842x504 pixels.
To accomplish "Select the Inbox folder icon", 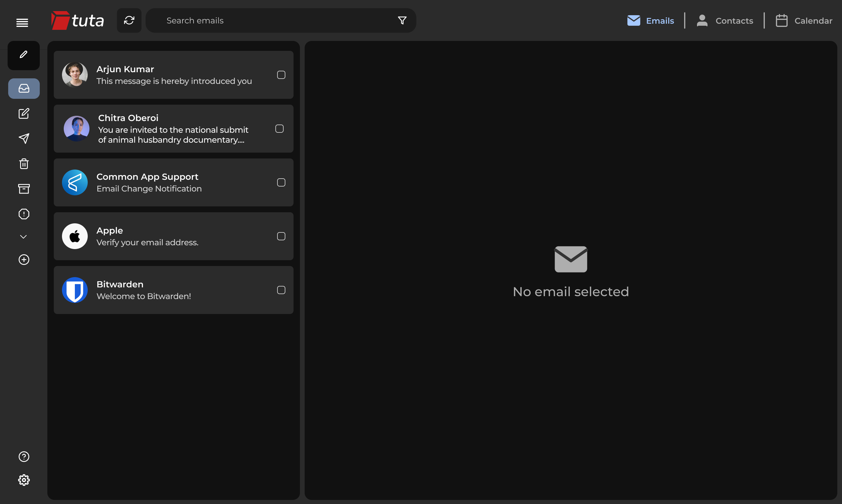I will tap(23, 88).
